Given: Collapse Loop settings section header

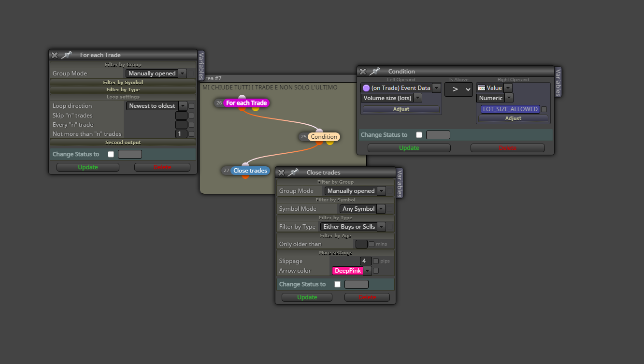Looking at the screenshot, I should (x=123, y=97).
